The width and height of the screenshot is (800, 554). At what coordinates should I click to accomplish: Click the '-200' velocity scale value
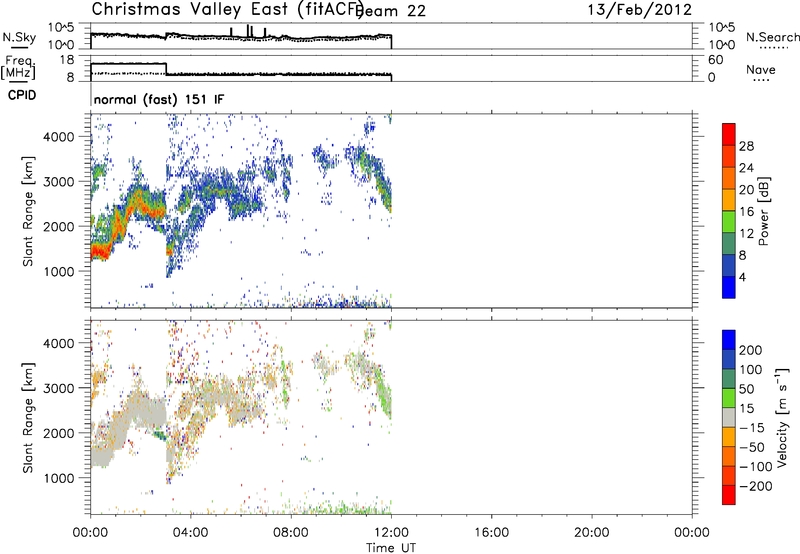[756, 486]
